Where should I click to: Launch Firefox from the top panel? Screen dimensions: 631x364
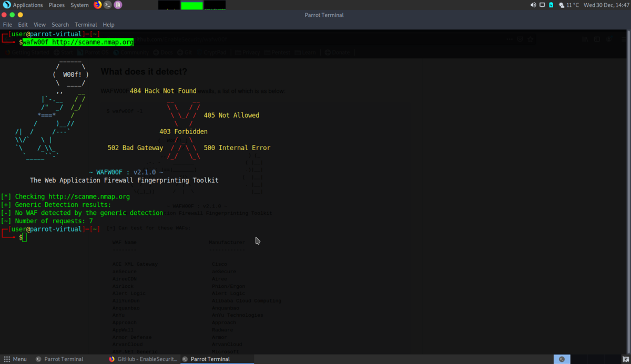98,5
